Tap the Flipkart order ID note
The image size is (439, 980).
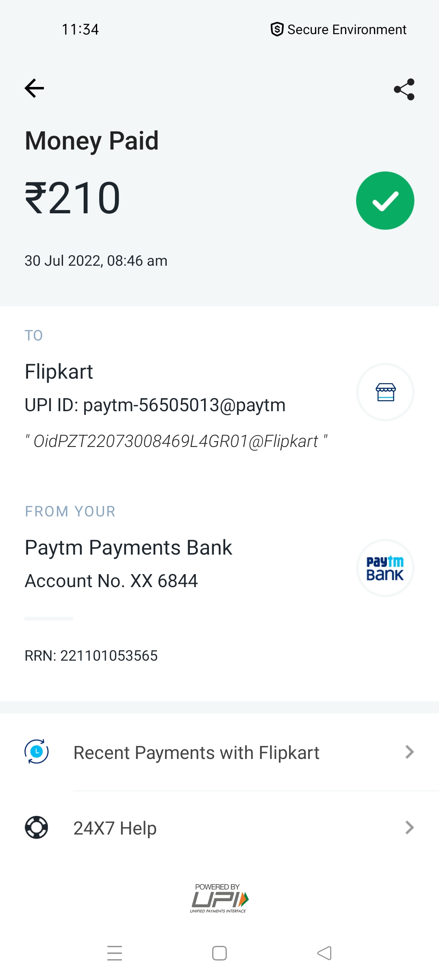click(176, 441)
